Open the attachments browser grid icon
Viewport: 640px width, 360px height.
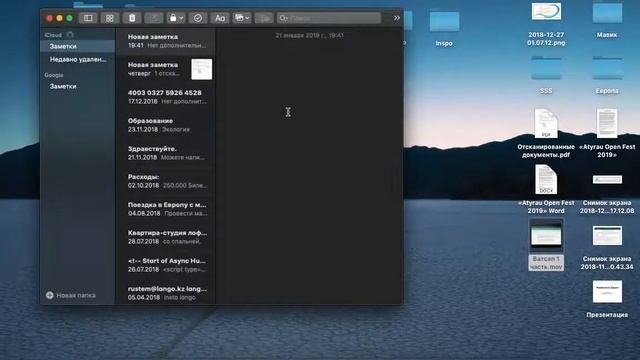click(x=109, y=18)
